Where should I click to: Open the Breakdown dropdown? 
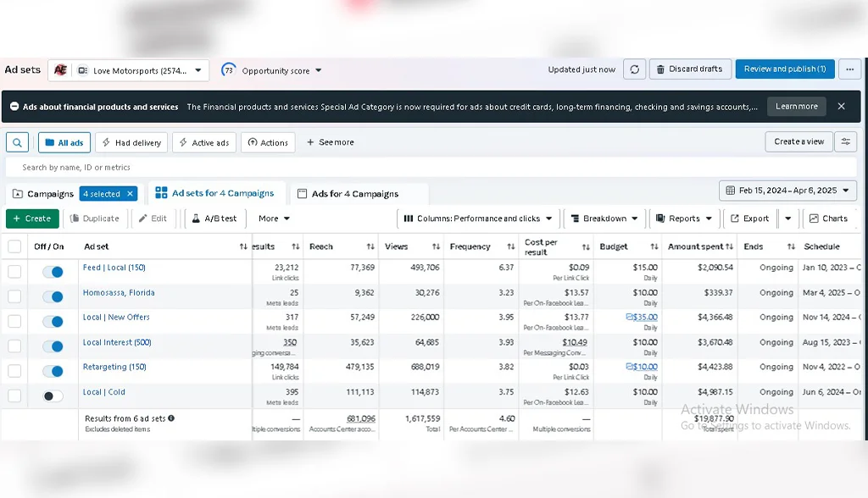coord(604,219)
